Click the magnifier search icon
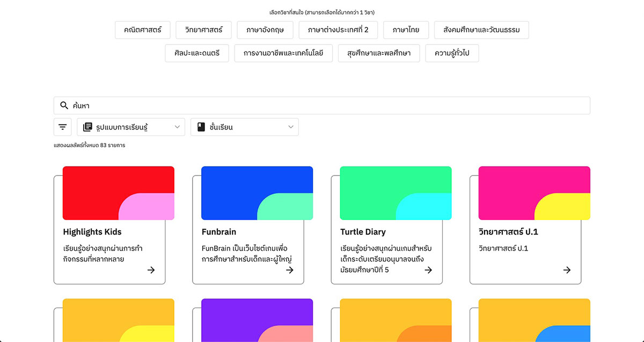 pos(64,106)
